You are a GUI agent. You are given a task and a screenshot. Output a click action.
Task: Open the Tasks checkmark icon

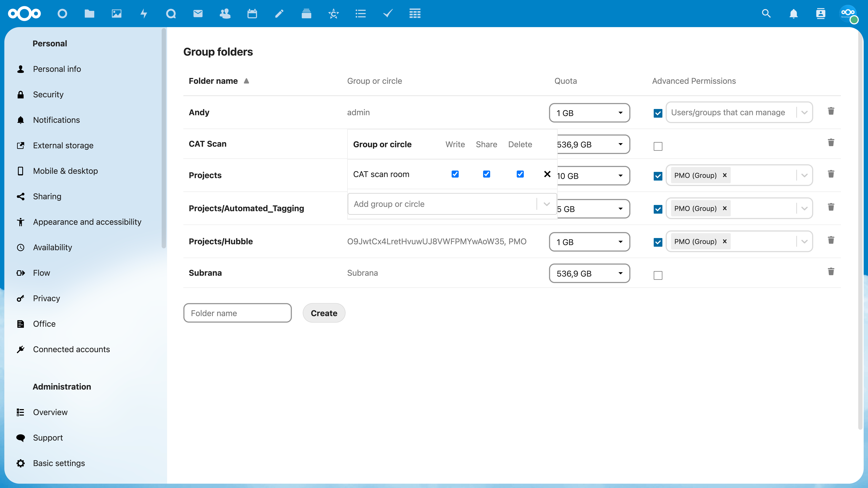point(388,13)
